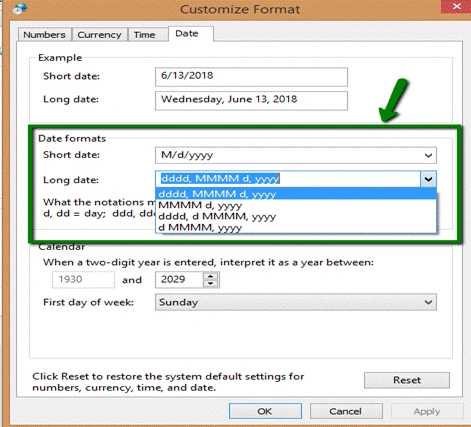Click the Long date example field
This screenshot has width=471, height=427.
pyautogui.click(x=251, y=100)
